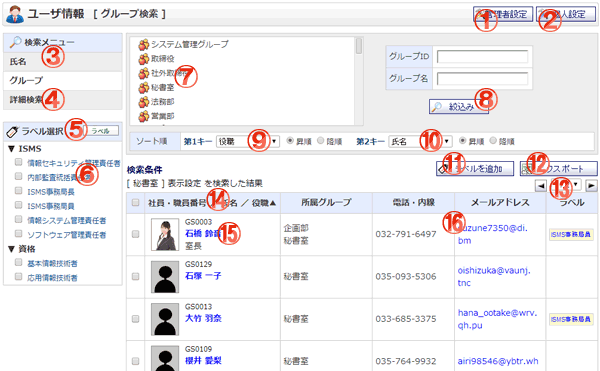Click the ラベルを追加 button
Image resolution: width=600 pixels, height=371 pixels.
475,169
